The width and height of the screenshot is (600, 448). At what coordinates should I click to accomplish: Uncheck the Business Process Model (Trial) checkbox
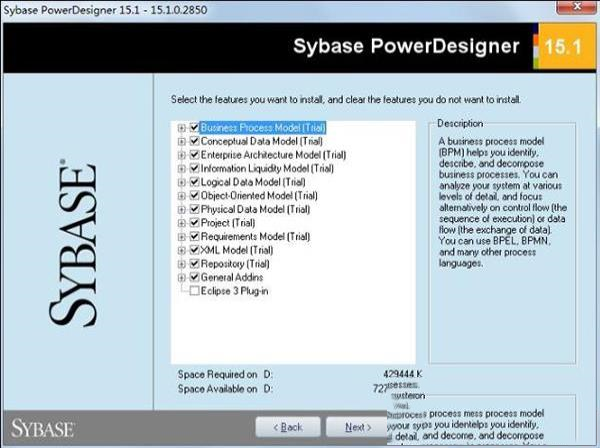point(194,127)
